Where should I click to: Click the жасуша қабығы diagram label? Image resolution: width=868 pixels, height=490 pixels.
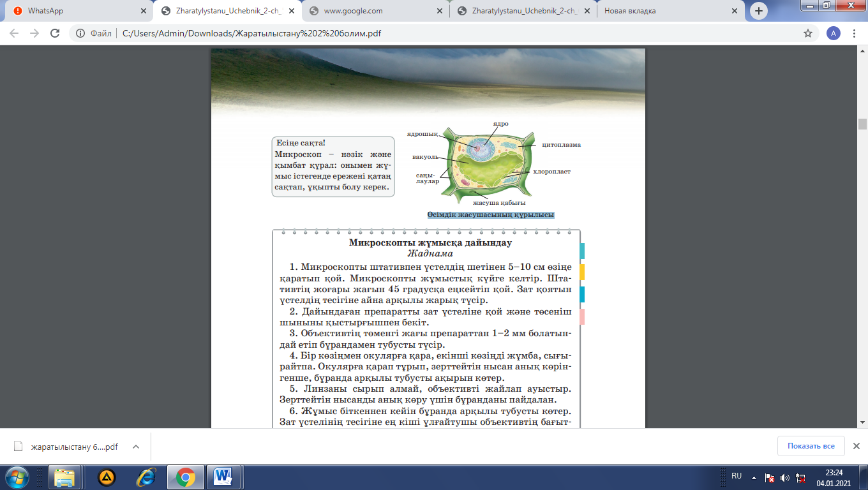[499, 202]
